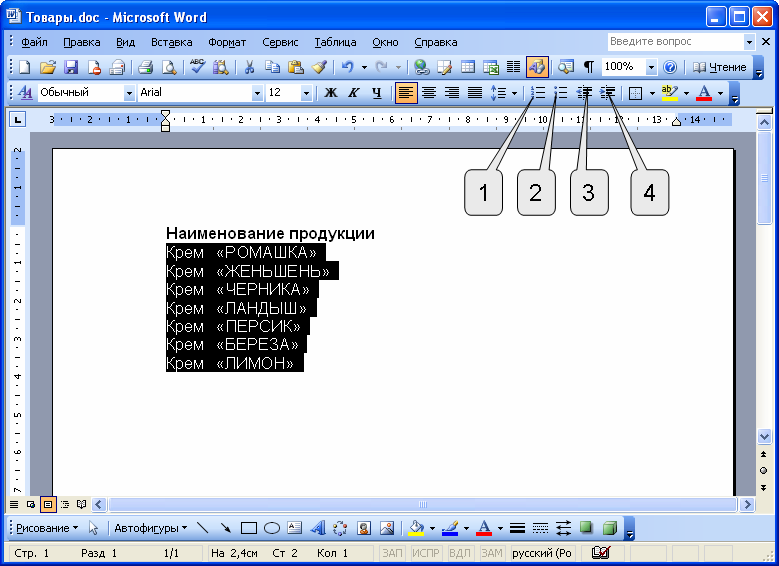Screen dimensions: 779x566
Task: Decrease the paragraph indent
Action: coord(584,93)
